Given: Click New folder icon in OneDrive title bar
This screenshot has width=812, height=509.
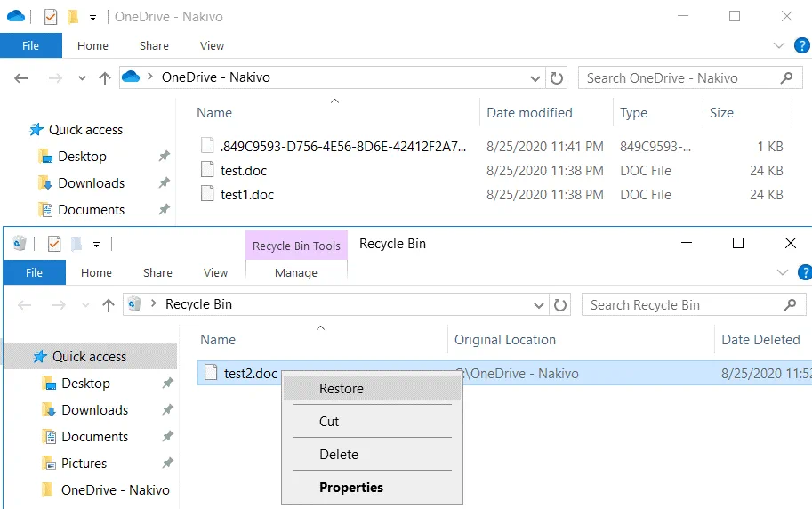Looking at the screenshot, I should pos(73,17).
